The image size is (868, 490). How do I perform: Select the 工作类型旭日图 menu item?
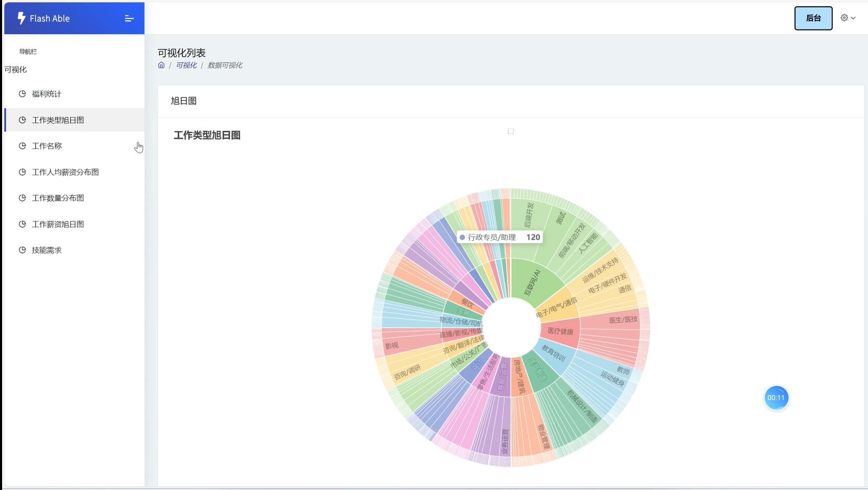point(58,120)
